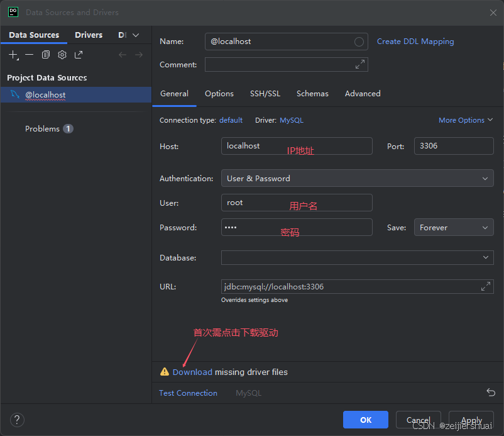
Task: Click MySQL icon beside @localhost entry
Action: click(x=15, y=94)
